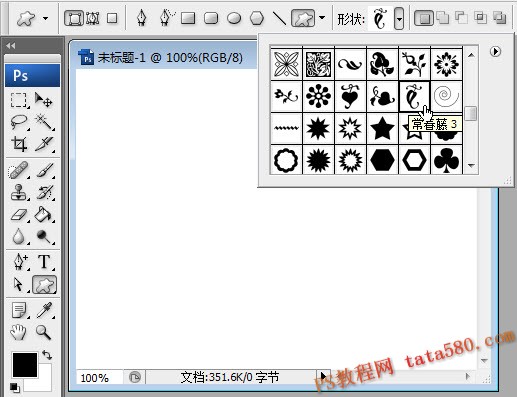
Task: Pick the scalloped flower frame shape
Action: [286, 160]
